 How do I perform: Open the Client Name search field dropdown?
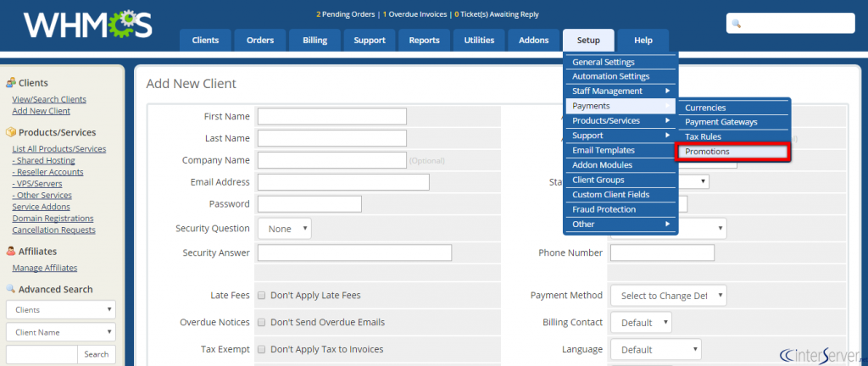click(61, 332)
